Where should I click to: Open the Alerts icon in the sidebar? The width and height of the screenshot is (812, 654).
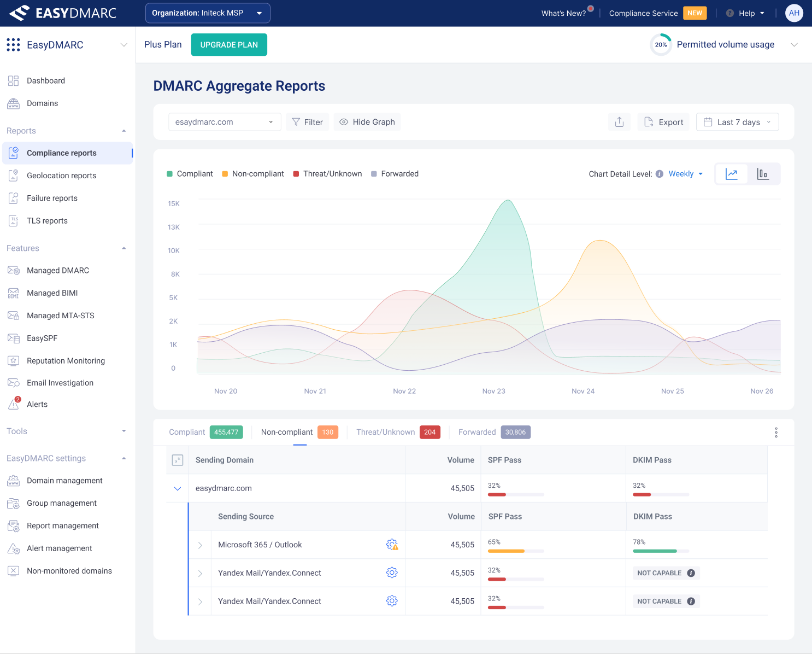coord(14,404)
